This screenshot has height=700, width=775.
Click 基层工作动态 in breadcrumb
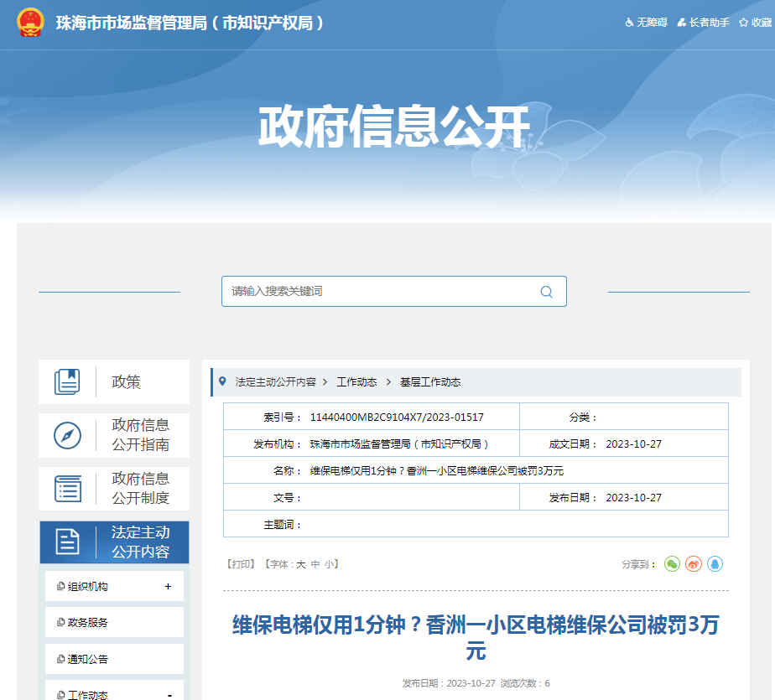point(430,382)
